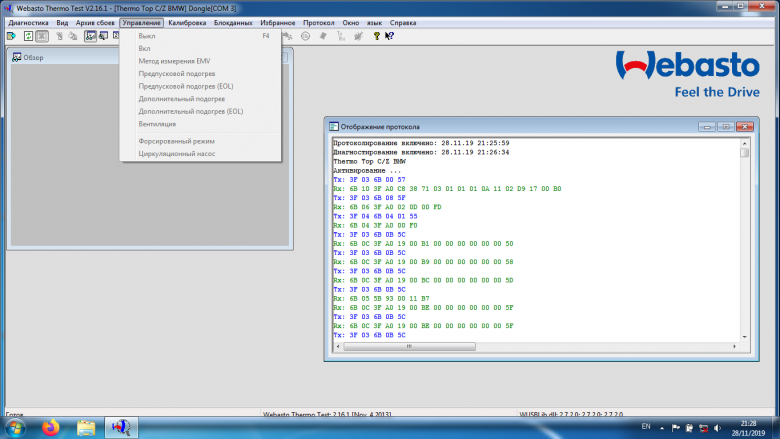Minimize the protocol display window
780x439 pixels.
pyautogui.click(x=706, y=127)
